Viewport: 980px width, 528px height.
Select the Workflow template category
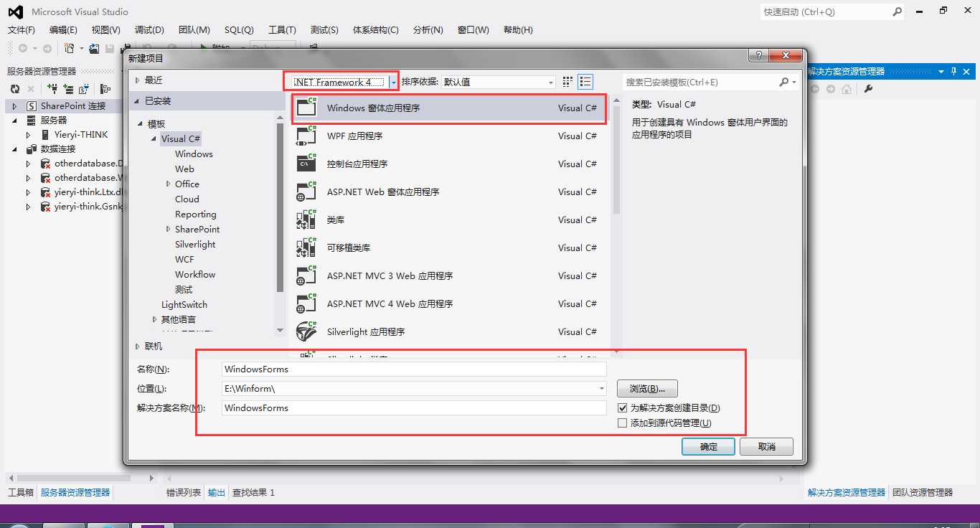point(195,275)
